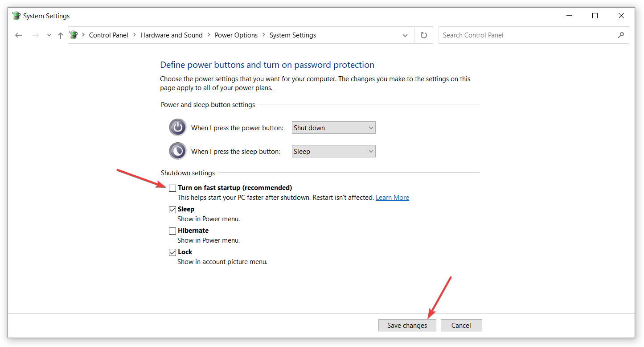644x347 pixels.
Task: Open the power button action dropdown
Action: pos(333,128)
